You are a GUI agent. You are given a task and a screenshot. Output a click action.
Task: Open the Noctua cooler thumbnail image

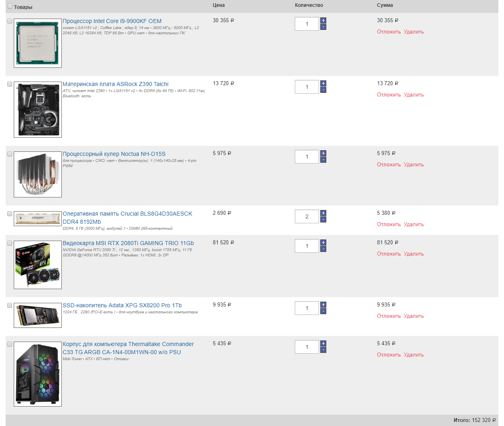pos(38,174)
